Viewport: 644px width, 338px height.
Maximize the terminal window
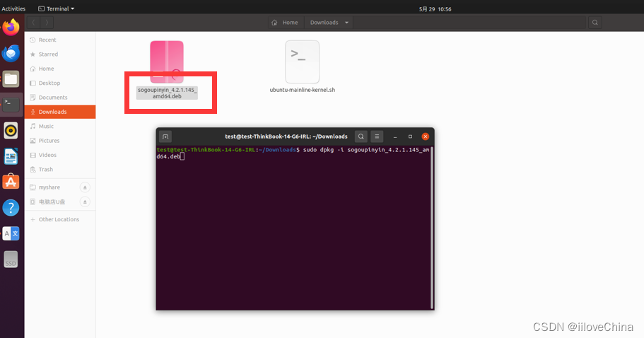[x=410, y=136]
